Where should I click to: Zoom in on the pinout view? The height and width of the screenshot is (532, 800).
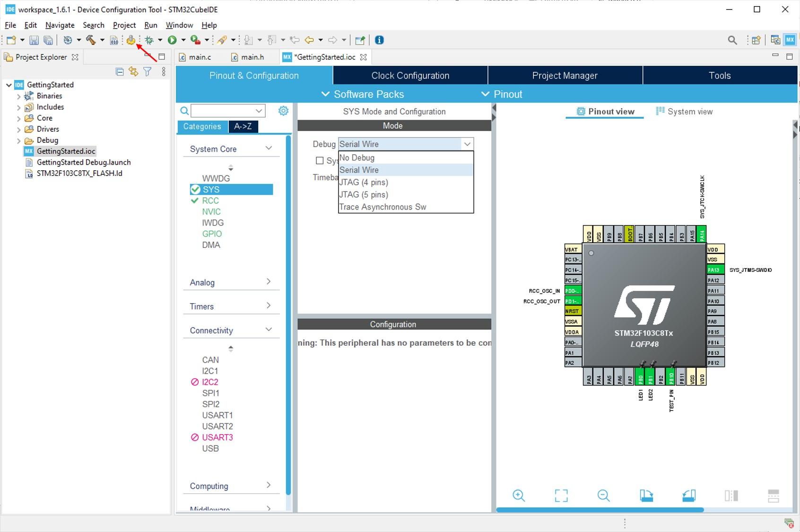[519, 495]
